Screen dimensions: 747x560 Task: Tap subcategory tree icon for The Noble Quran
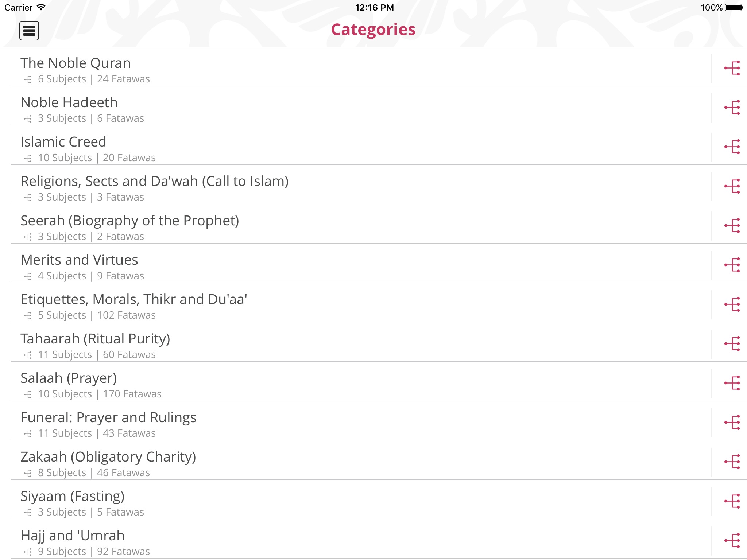[x=732, y=68]
